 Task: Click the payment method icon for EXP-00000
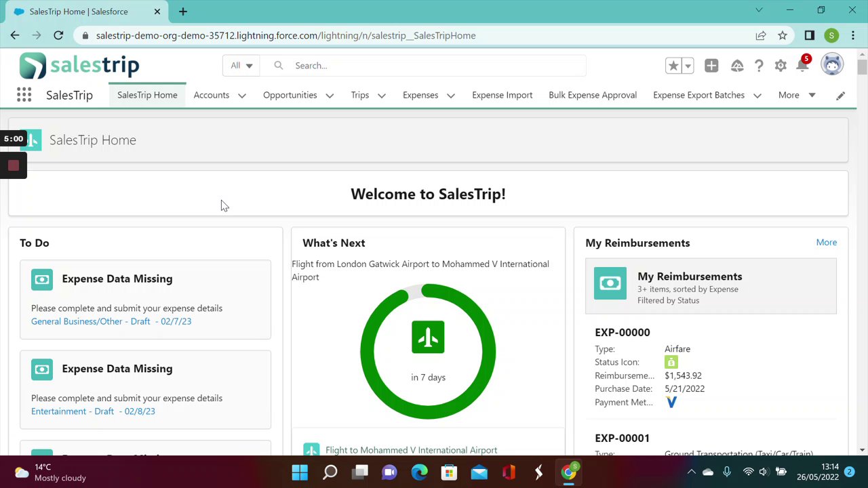(671, 403)
